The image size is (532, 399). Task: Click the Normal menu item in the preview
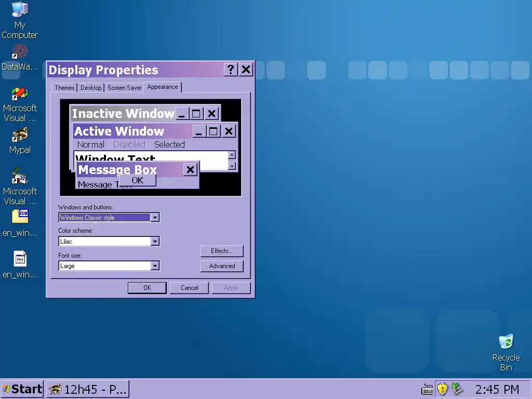(90, 144)
